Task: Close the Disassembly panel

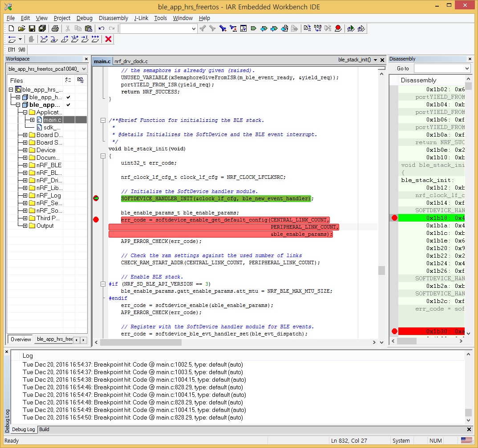Action: click(x=470, y=59)
